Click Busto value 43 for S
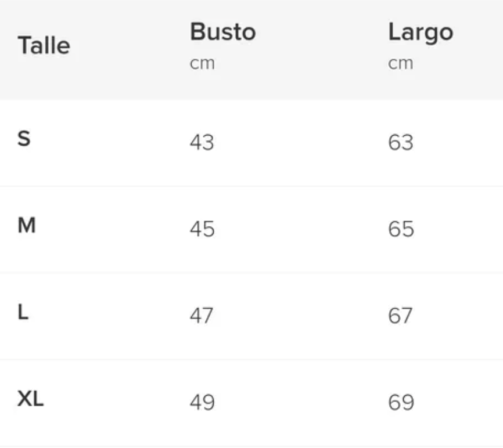 click(x=202, y=142)
